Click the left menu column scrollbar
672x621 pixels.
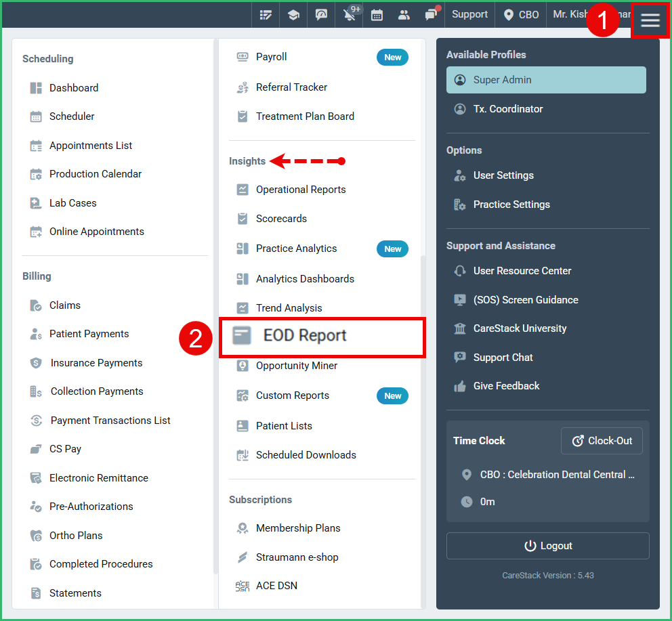point(215,306)
